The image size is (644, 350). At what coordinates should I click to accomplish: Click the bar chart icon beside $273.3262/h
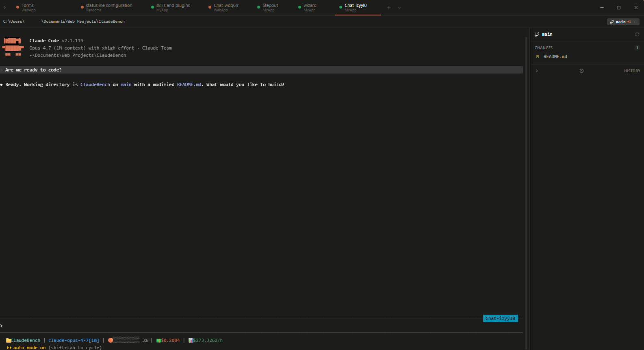(x=191, y=340)
